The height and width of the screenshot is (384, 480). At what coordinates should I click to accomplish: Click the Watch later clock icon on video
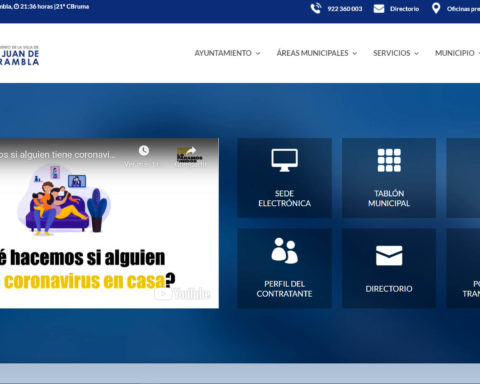144,151
